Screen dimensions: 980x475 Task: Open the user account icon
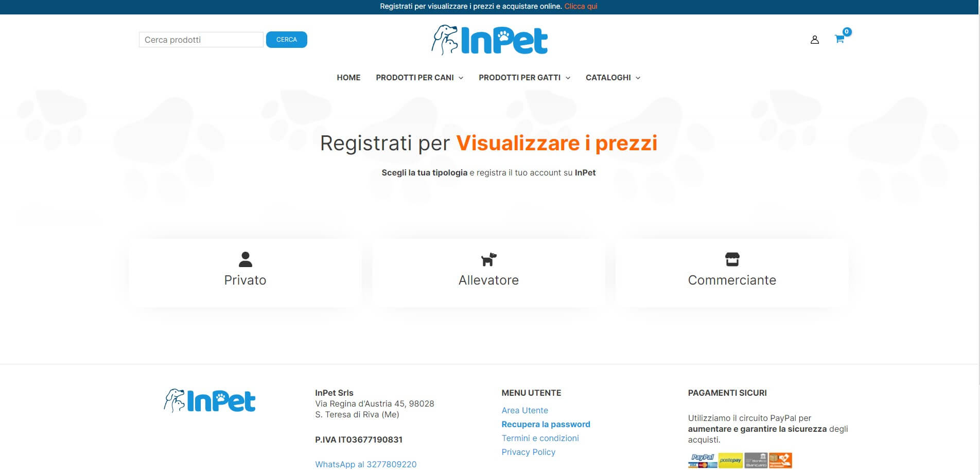tap(814, 40)
